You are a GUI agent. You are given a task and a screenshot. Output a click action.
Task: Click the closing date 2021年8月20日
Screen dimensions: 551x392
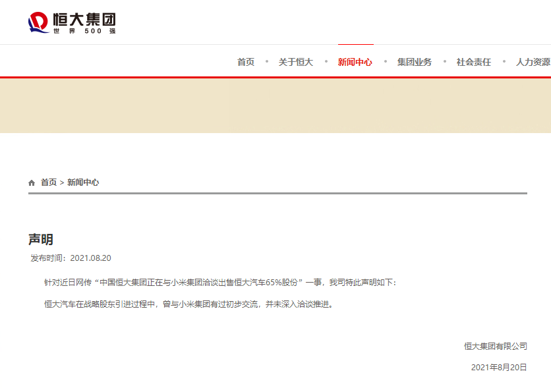point(499,368)
